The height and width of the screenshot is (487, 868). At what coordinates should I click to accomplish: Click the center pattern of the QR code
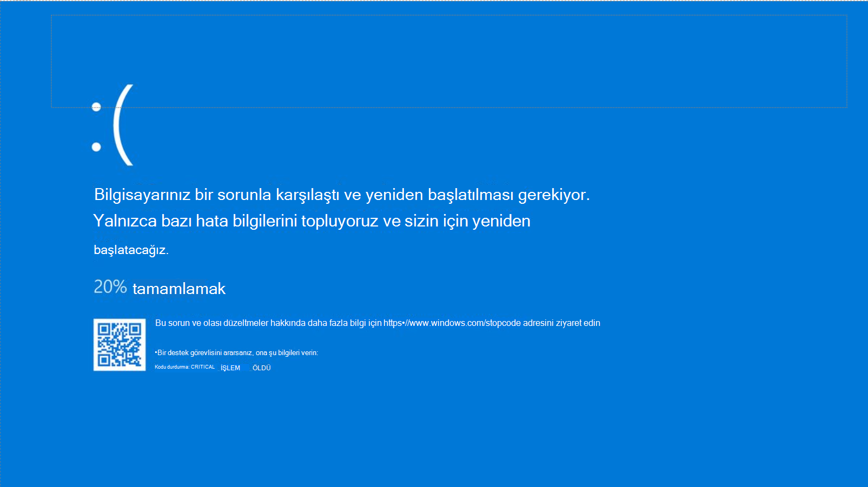[x=120, y=344]
